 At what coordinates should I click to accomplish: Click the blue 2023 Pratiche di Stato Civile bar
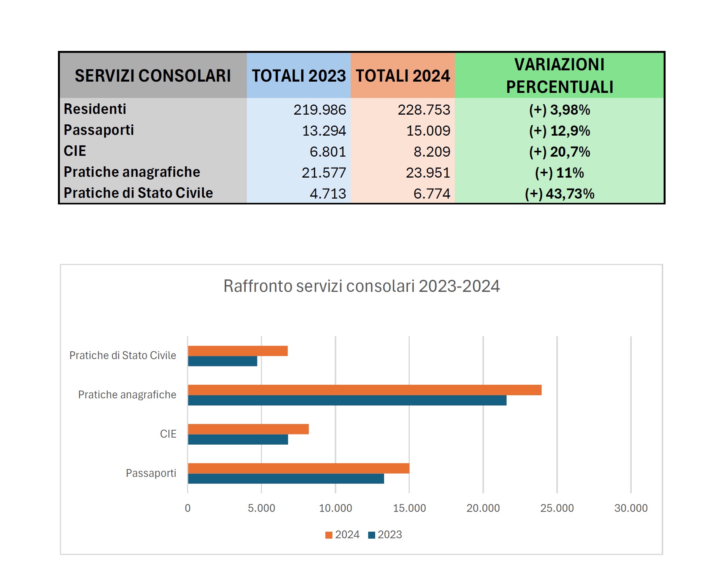pos(222,361)
